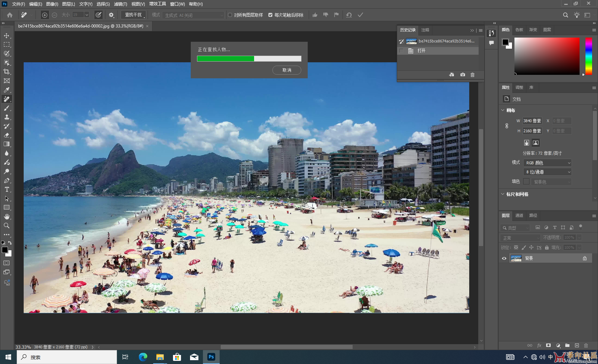Image resolution: width=598 pixels, height=364 pixels.
Task: Select the Move tool
Action: pyautogui.click(x=7, y=35)
